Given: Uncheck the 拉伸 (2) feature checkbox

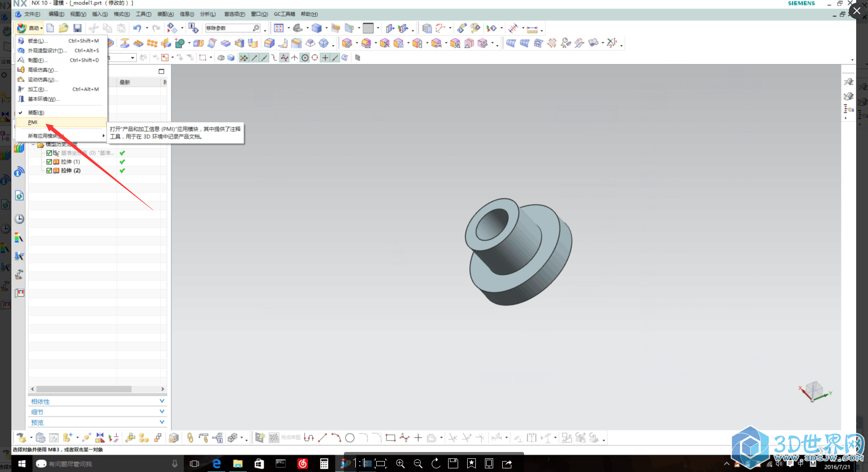Looking at the screenshot, I should [49, 171].
